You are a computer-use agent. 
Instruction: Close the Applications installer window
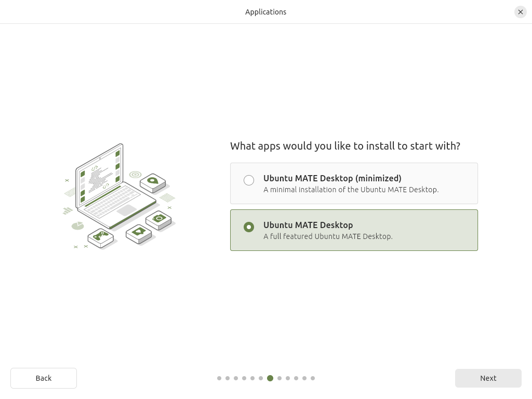tap(520, 12)
